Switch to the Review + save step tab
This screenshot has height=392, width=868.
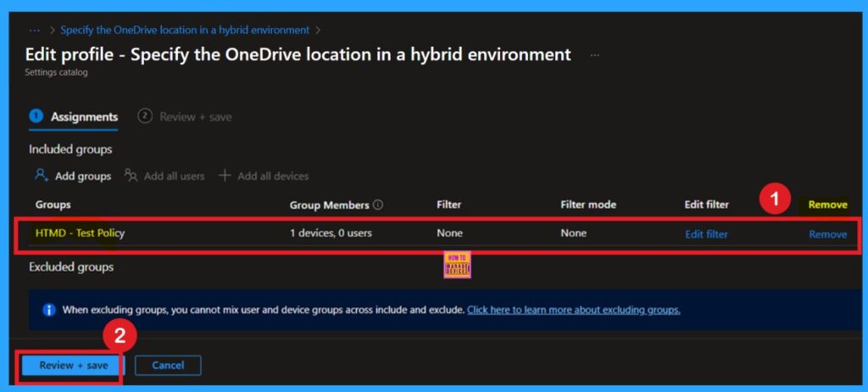point(185,117)
